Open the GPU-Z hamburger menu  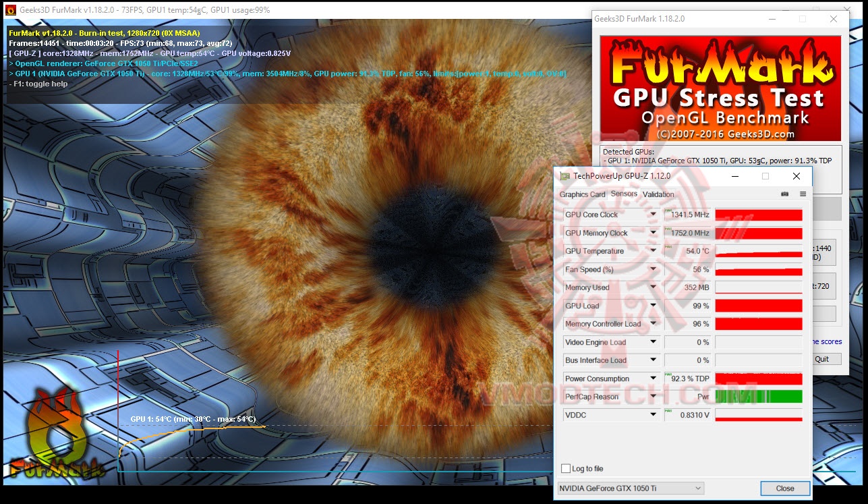point(803,194)
